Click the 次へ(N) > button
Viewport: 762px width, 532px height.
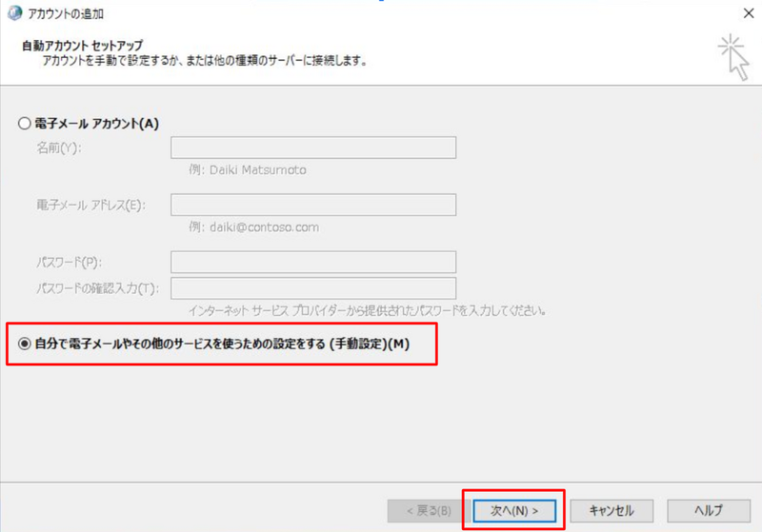[514, 511]
